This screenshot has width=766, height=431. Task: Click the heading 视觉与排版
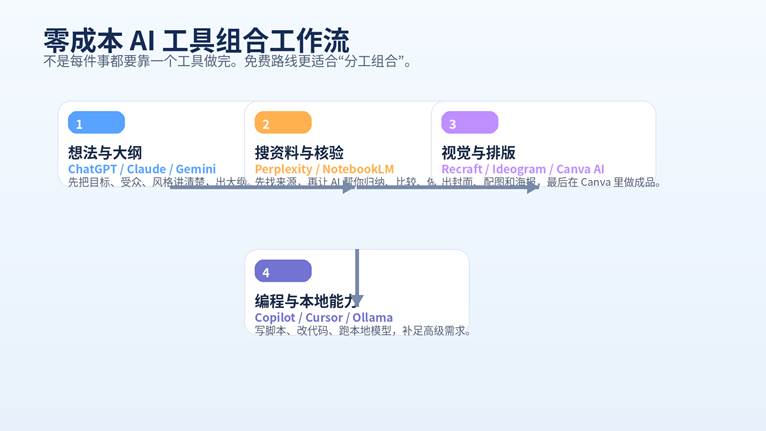478,152
